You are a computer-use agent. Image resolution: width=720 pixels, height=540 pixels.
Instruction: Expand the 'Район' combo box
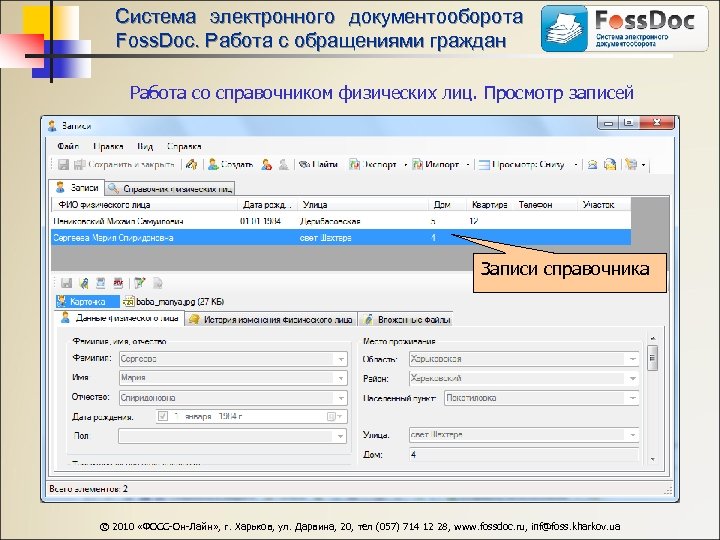632,378
